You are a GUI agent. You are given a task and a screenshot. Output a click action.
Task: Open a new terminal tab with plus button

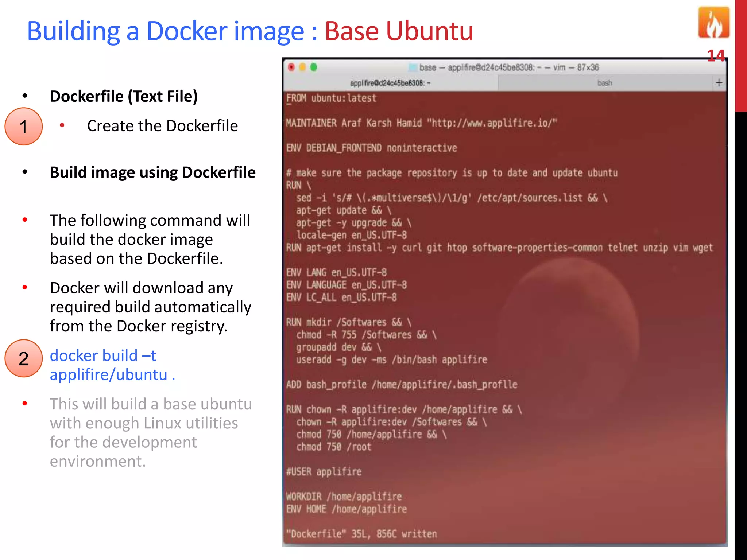[719, 83]
